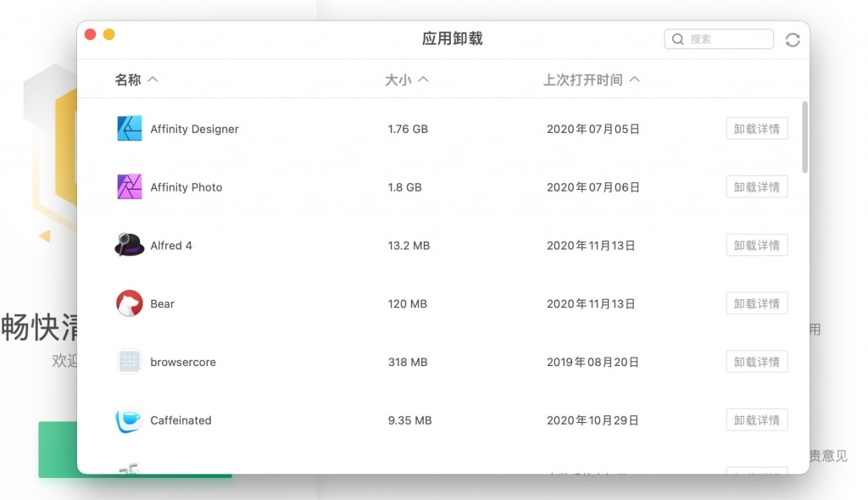Click the vertical scrollbar of the app list
Image resolution: width=868 pixels, height=500 pixels.
[x=804, y=136]
